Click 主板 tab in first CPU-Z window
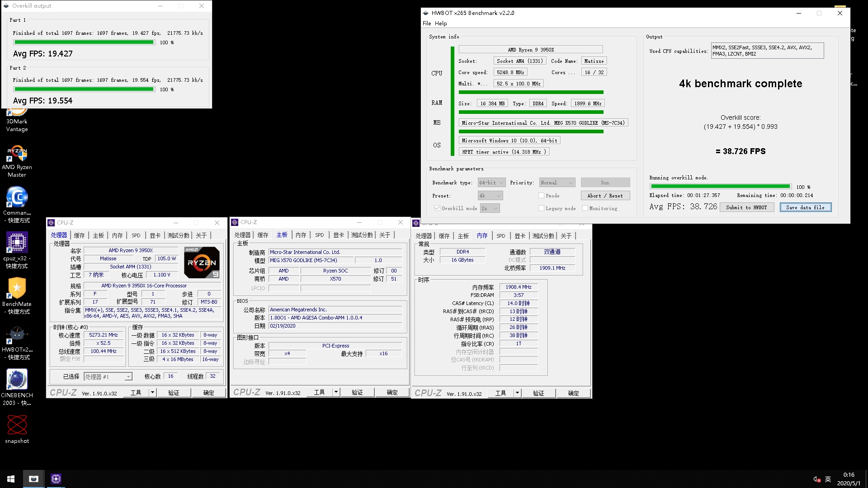Image resolution: width=868 pixels, height=488 pixels. pos(98,235)
